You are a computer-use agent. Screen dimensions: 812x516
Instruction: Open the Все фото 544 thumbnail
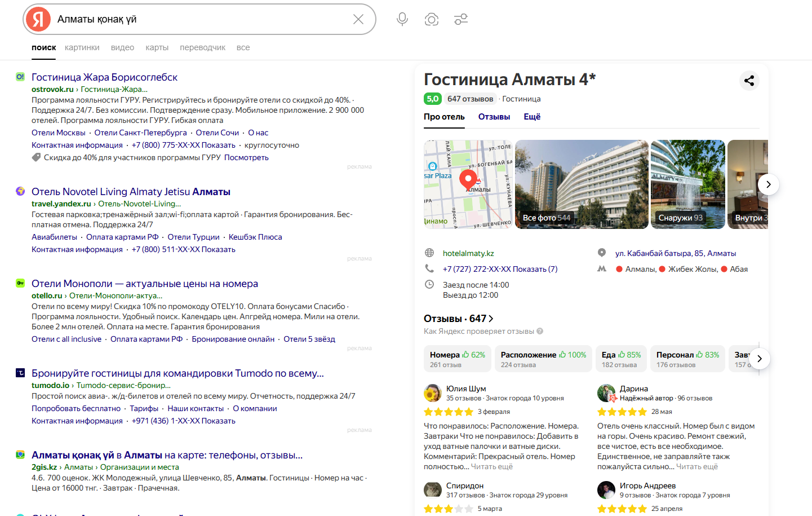click(x=582, y=184)
